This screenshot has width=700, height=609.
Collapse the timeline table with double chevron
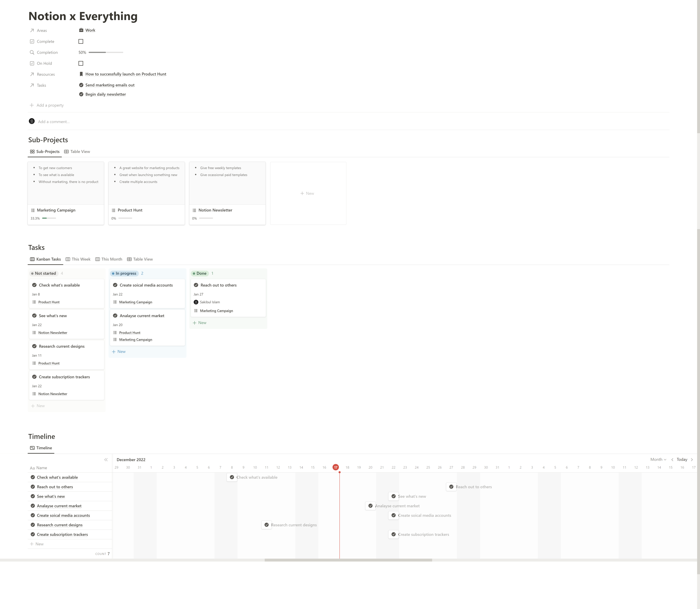click(x=106, y=460)
